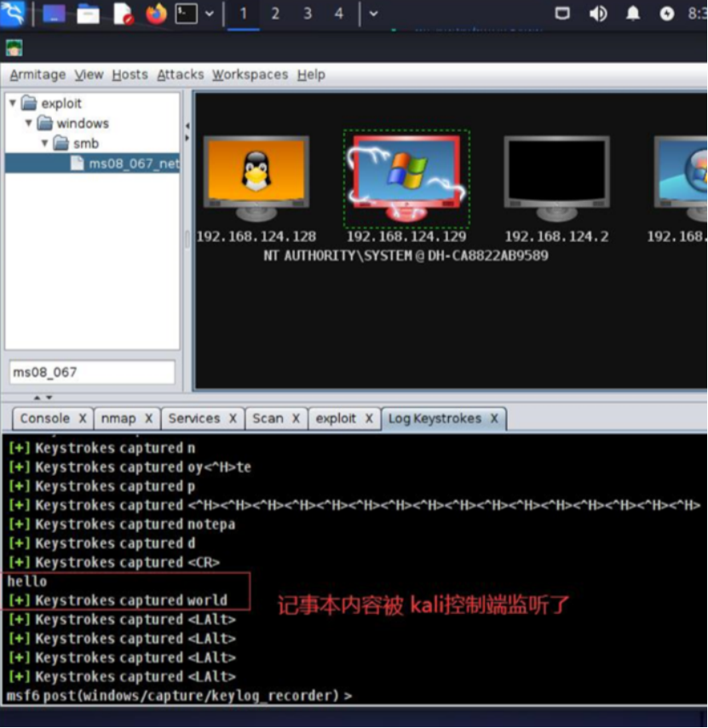Open the Kali dragon applications menu
Screen dimensions: 708x728
pyautogui.click(x=13, y=13)
